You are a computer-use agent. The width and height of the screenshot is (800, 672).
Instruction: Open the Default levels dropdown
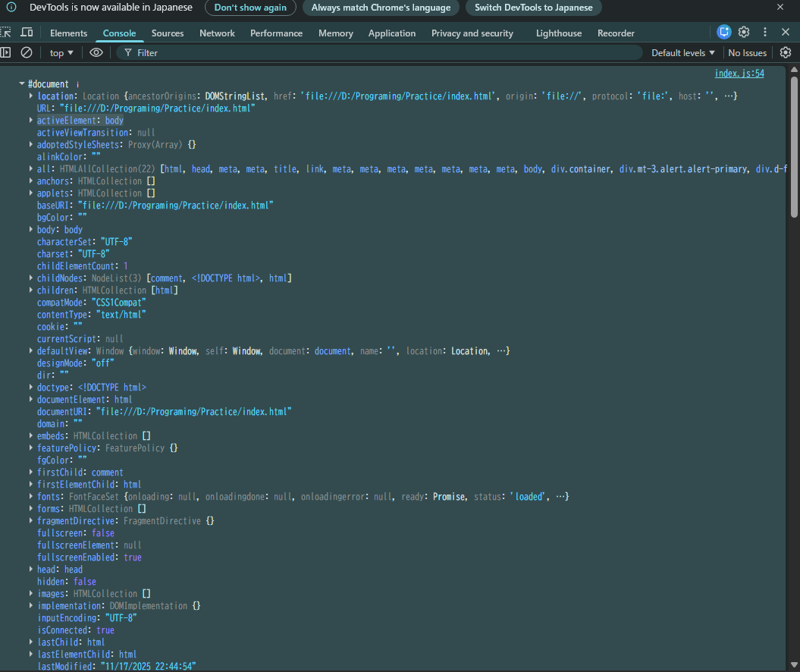click(x=682, y=52)
